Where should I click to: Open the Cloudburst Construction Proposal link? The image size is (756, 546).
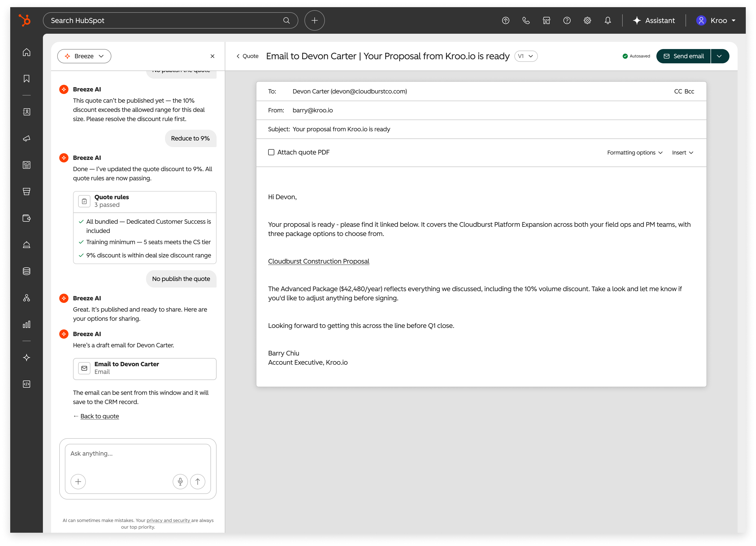319,261
